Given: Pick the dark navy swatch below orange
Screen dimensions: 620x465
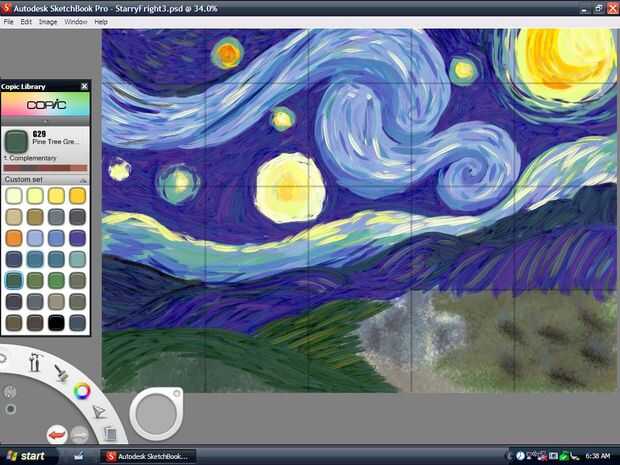Looking at the screenshot, I should pos(14,259).
